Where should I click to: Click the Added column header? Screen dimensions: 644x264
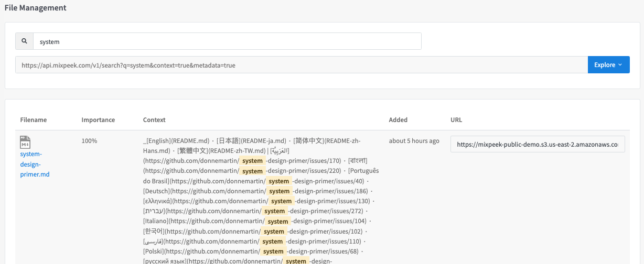pos(398,120)
